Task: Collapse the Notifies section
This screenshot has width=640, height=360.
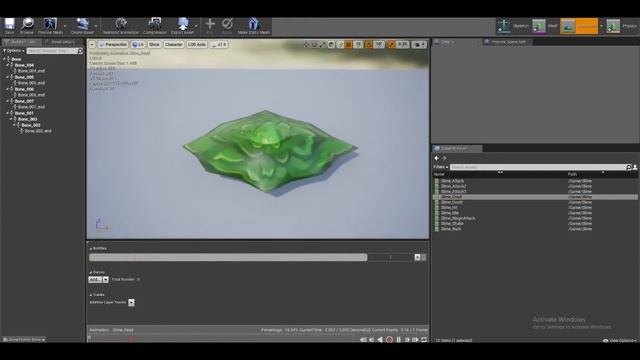Action: coord(91,249)
